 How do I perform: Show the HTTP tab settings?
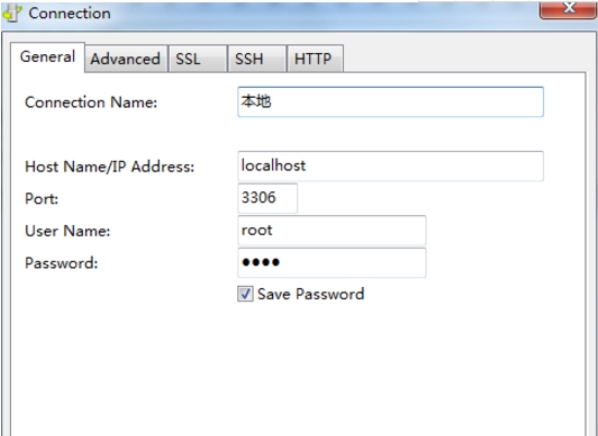315,59
